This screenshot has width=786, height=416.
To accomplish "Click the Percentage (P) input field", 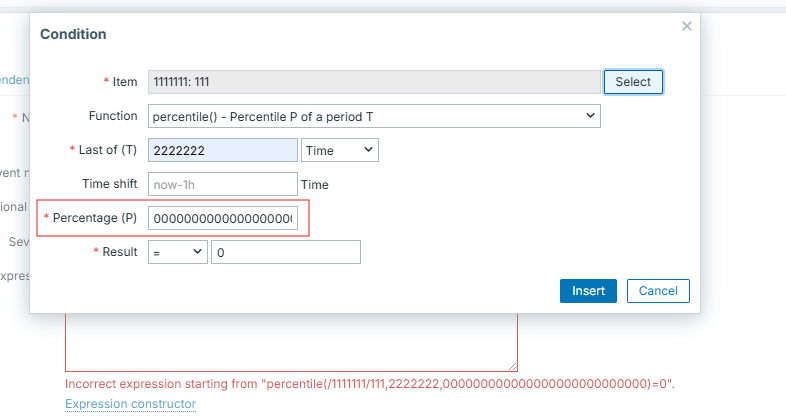I will point(223,218).
